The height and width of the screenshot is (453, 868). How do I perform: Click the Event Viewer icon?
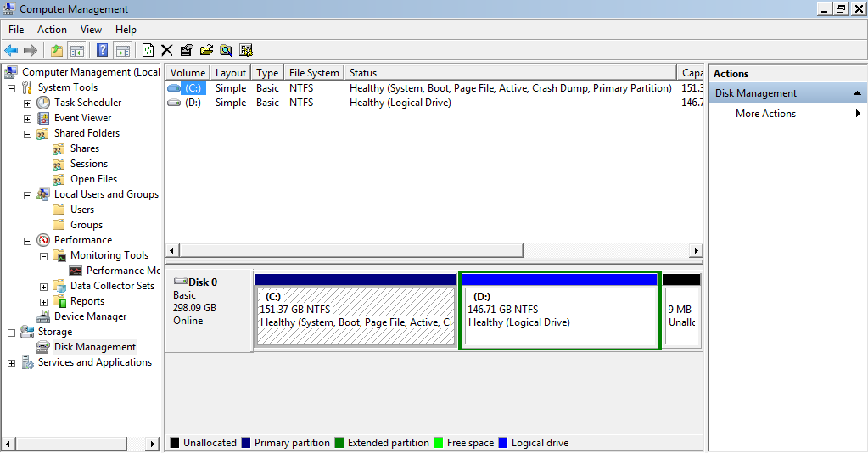[x=43, y=118]
